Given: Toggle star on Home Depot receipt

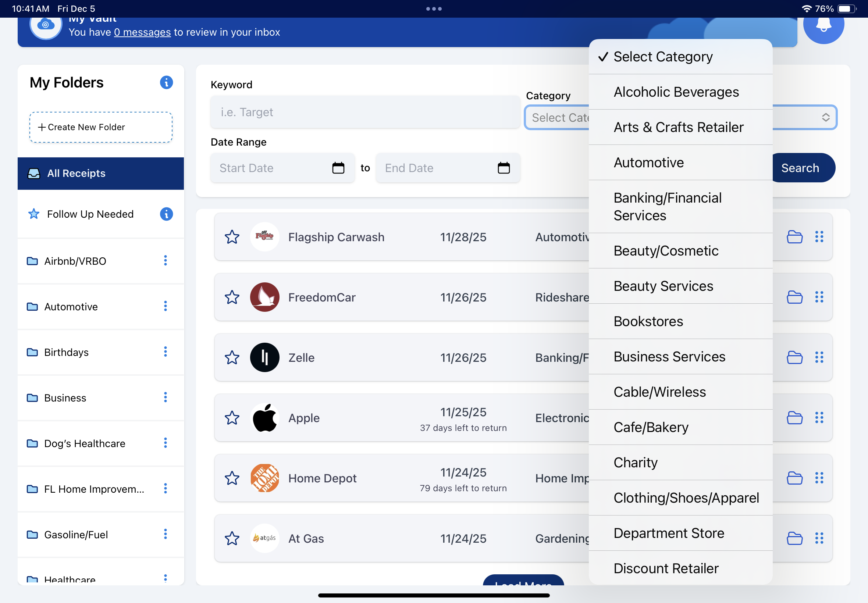Looking at the screenshot, I should click(x=232, y=478).
